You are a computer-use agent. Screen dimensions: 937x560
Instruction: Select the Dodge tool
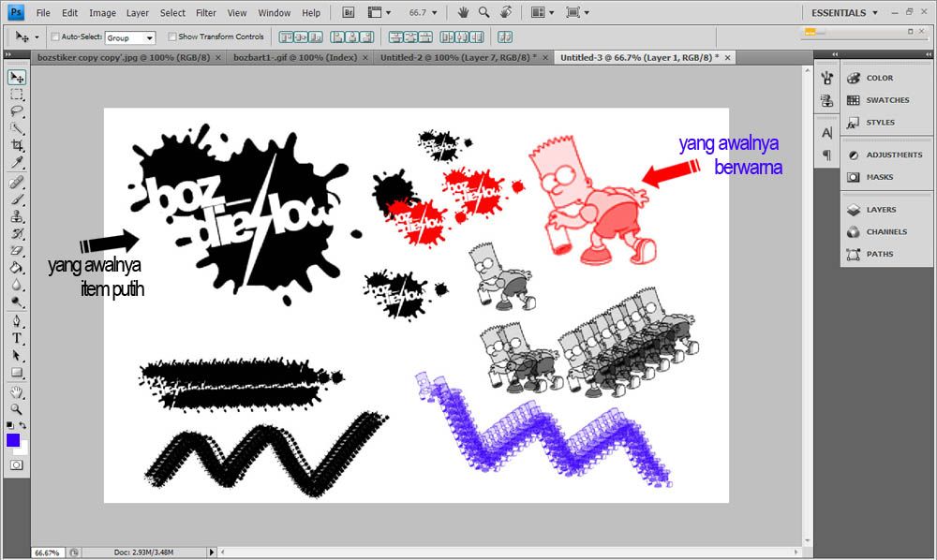tap(16, 302)
